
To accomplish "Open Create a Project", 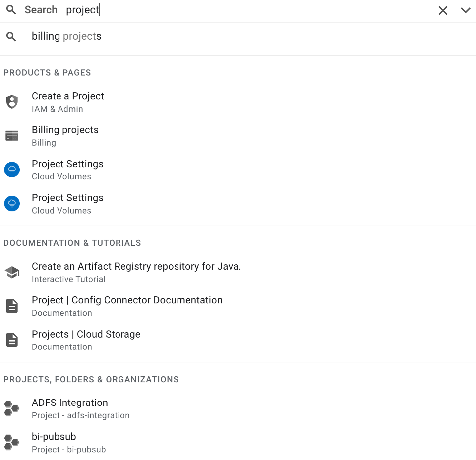I will tap(68, 96).
